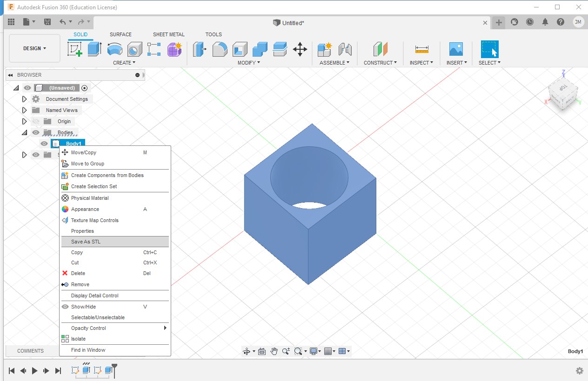Expand the Named Views tree node

point(25,110)
